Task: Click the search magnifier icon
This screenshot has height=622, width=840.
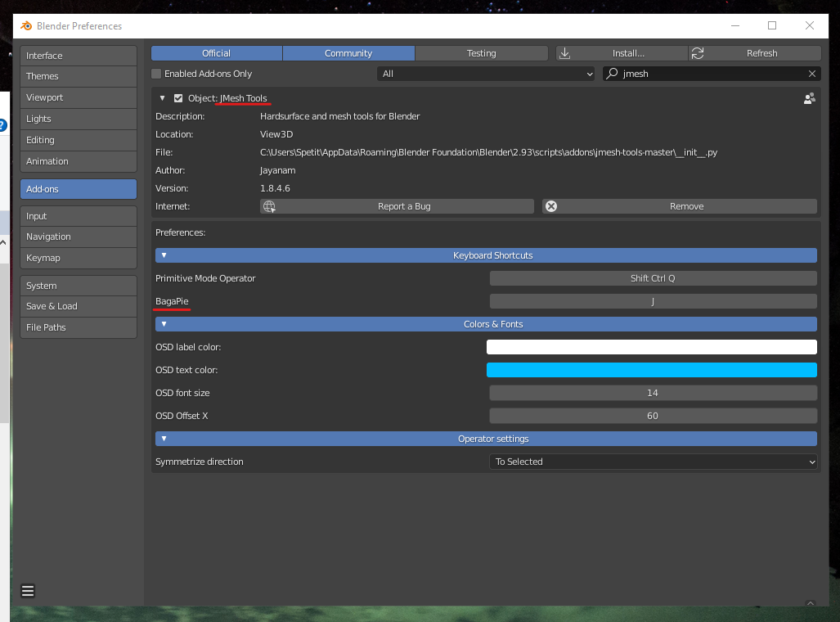Action: coord(613,74)
